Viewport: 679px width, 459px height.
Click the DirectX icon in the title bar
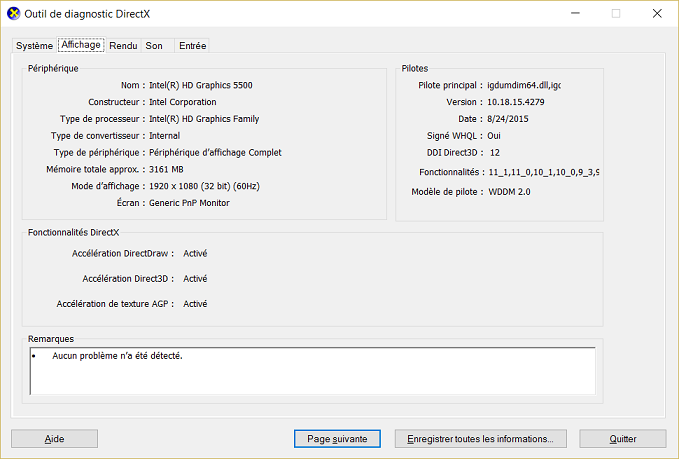click(12, 13)
